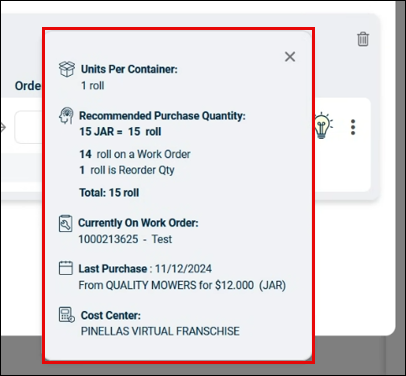The width and height of the screenshot is (406, 376).
Task: Click the partially hidden order quantity input field
Action: [29, 127]
